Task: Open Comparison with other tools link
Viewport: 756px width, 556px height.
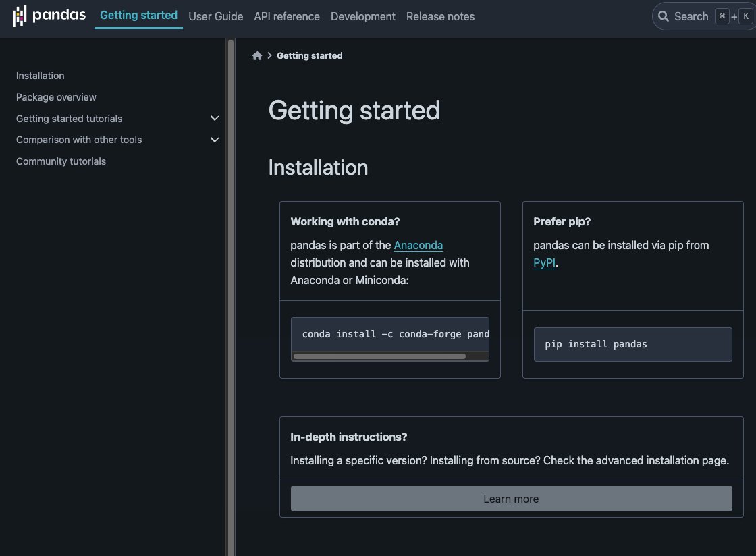Action: point(79,140)
